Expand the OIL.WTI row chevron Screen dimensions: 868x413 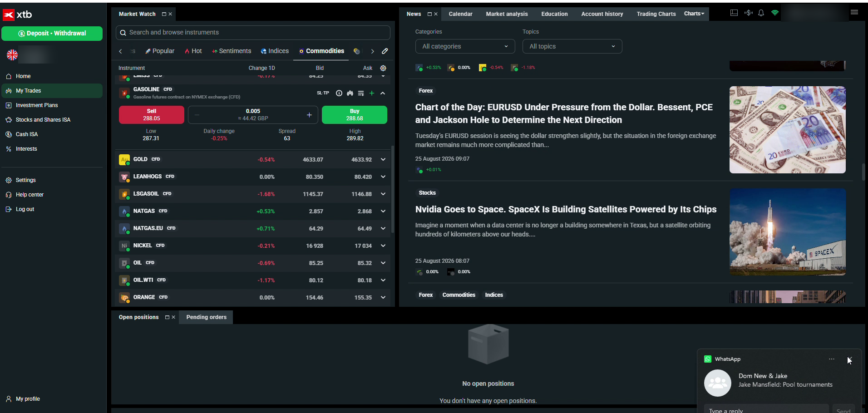click(x=383, y=280)
